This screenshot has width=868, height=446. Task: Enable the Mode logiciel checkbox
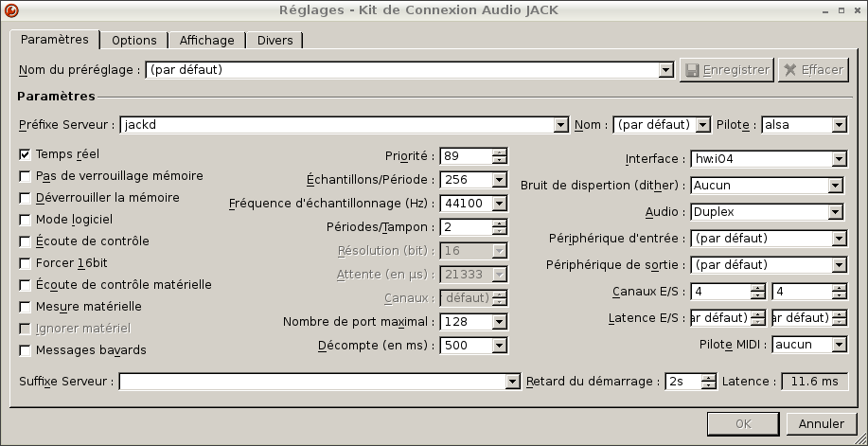click(25, 220)
